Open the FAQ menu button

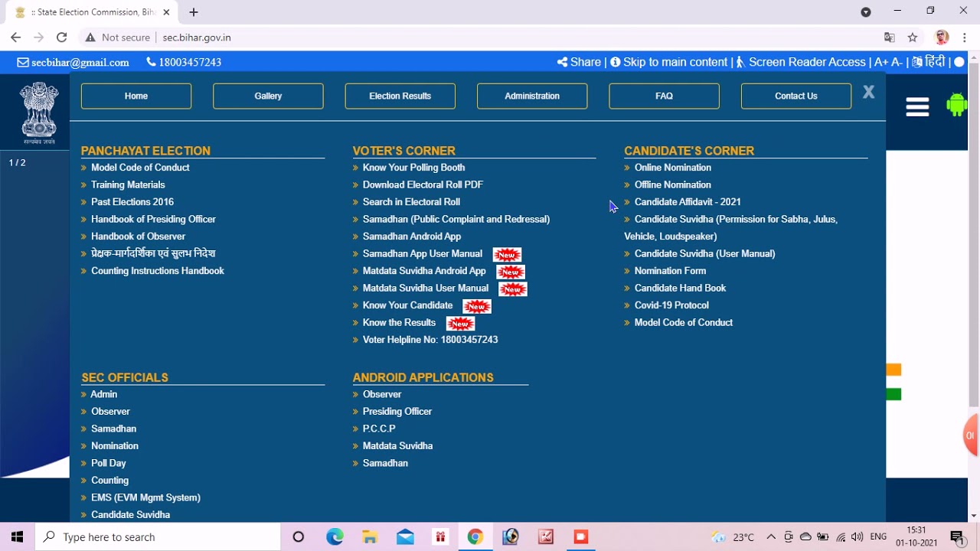tap(664, 96)
